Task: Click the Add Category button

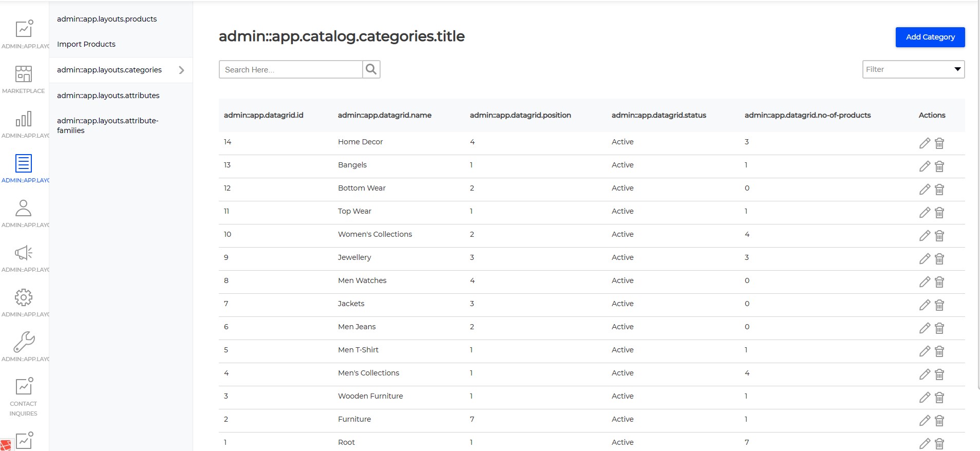Action: click(930, 37)
